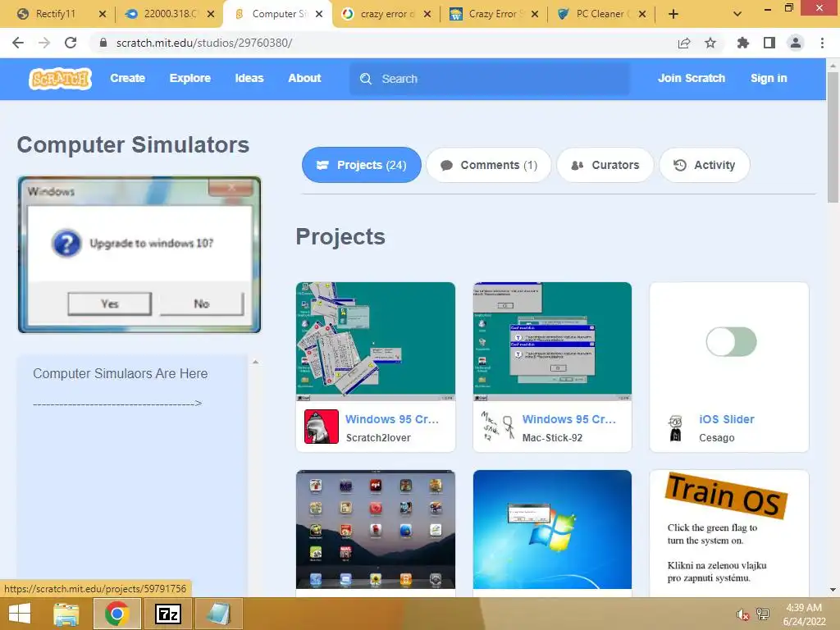Open Mac-Stick-92's Windows 95 Cr... project title

click(x=569, y=419)
